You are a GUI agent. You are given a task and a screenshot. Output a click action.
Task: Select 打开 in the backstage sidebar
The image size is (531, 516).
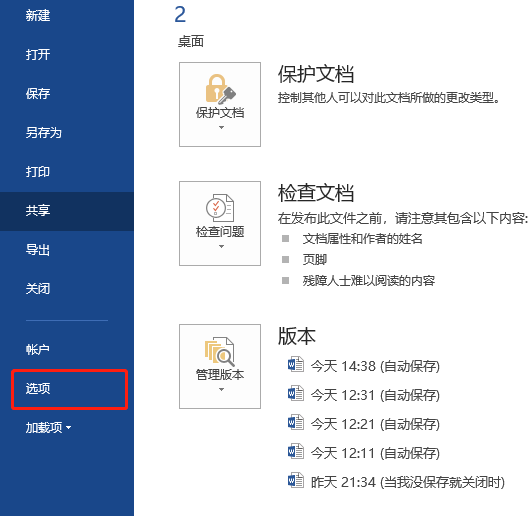click(38, 55)
